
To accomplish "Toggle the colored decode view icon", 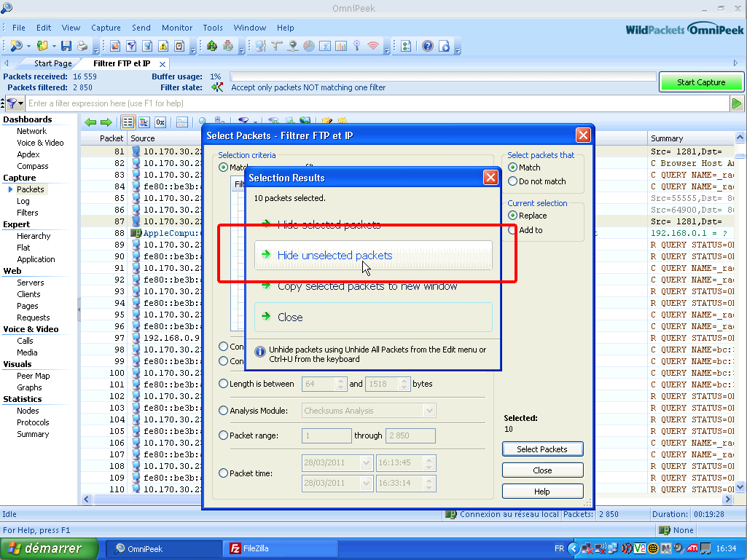I will pyautogui.click(x=144, y=122).
